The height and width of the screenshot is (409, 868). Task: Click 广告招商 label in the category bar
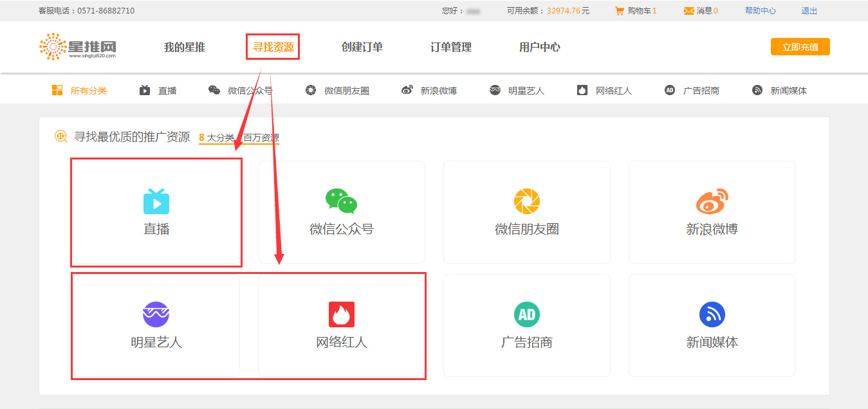coord(701,91)
